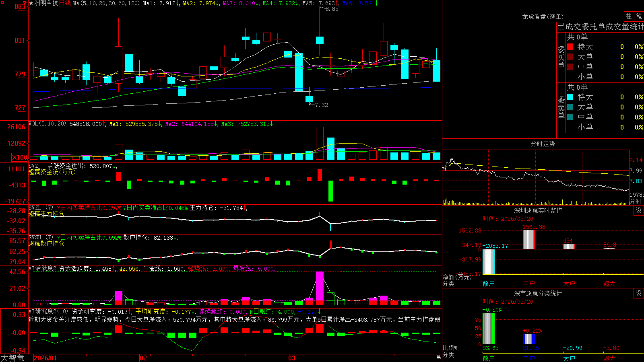Click the 龙虎看盘(逐单) panel title
The width and height of the screenshot is (644, 362).
[x=543, y=16]
